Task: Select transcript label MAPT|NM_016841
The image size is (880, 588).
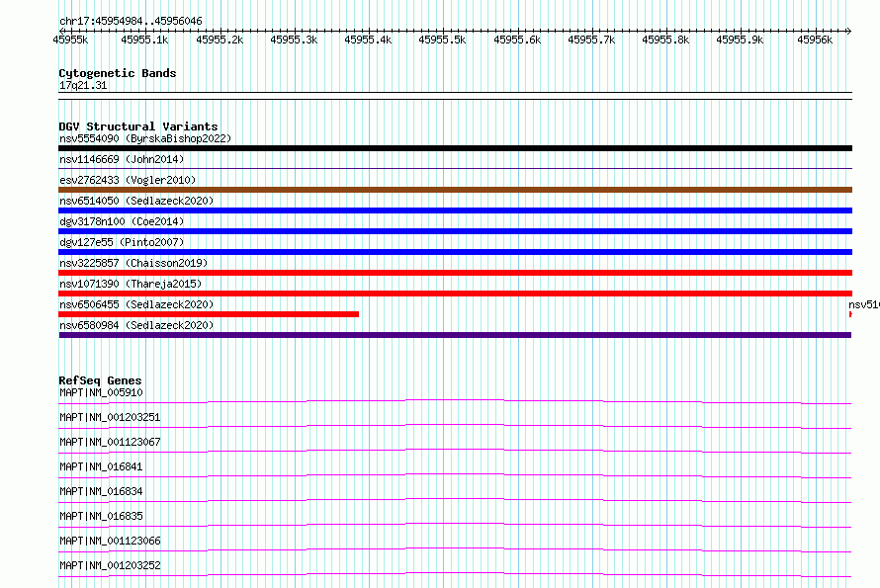Action: pyautogui.click(x=101, y=466)
